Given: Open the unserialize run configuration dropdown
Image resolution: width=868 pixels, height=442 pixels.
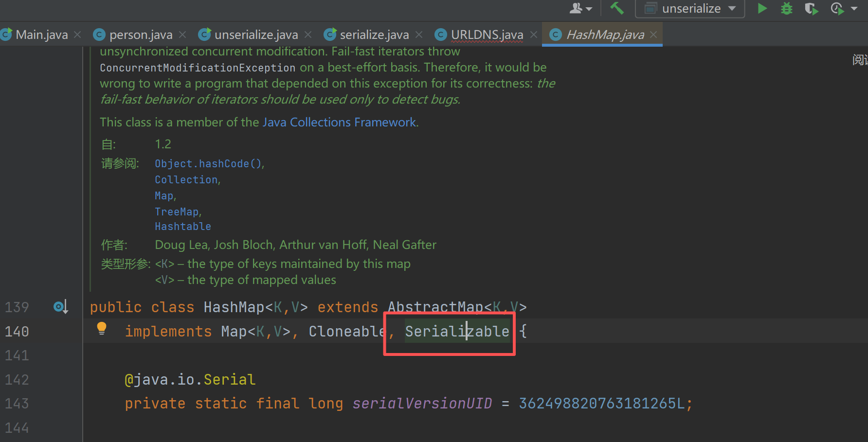Looking at the screenshot, I should 690,8.
